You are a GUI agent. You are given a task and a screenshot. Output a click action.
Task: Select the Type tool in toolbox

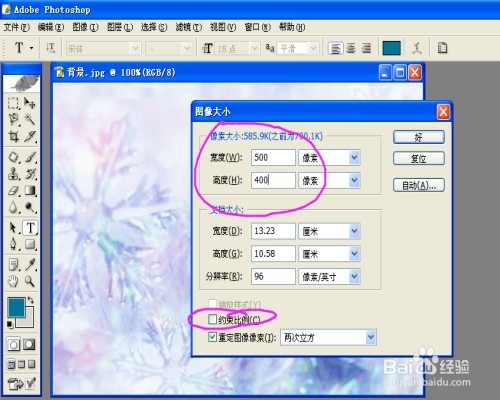tap(30, 228)
